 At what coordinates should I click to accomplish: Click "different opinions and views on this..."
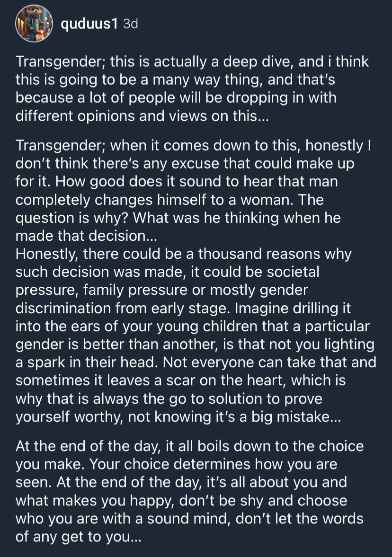point(142,116)
